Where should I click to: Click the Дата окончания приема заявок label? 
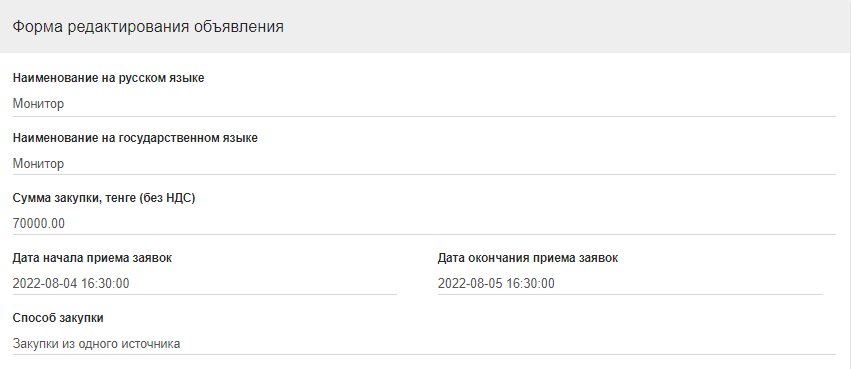click(528, 258)
